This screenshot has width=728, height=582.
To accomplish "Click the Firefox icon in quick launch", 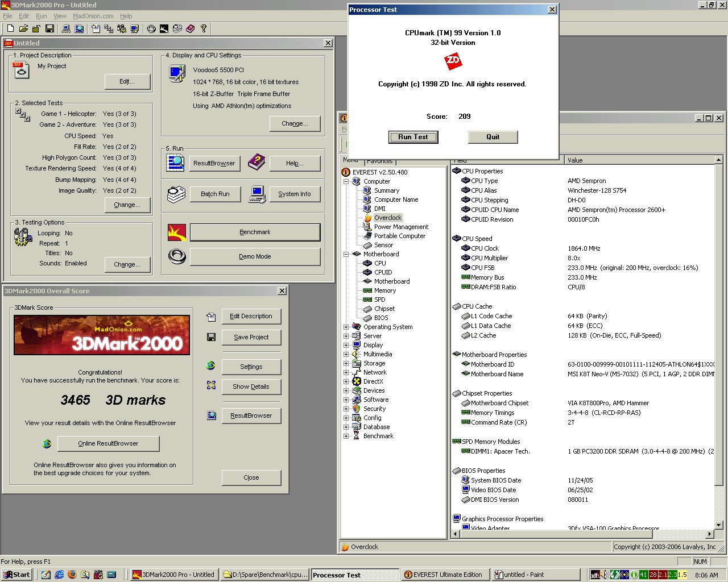I will [x=72, y=575].
